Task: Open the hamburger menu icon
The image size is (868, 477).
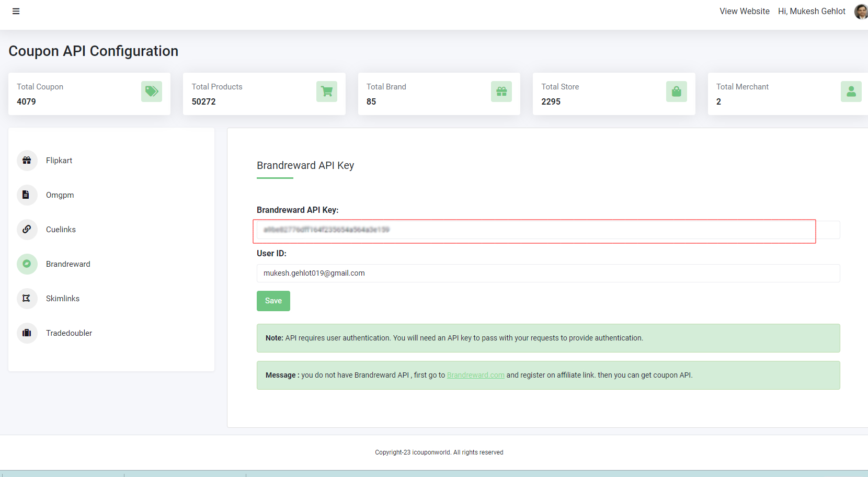Action: click(16, 12)
